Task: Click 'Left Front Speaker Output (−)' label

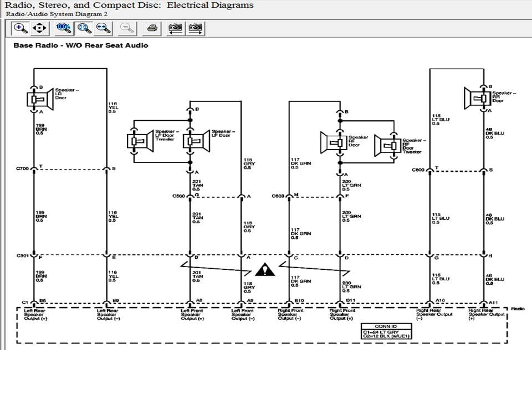Action: point(243,315)
